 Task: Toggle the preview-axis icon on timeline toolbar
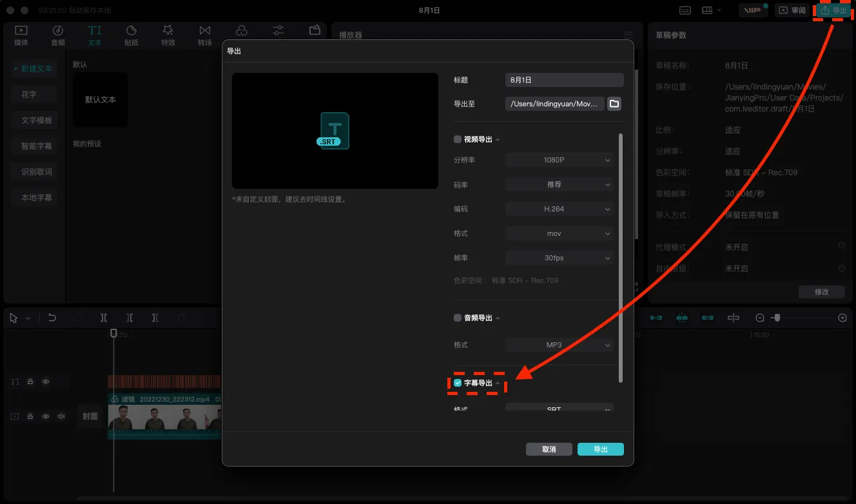[734, 318]
